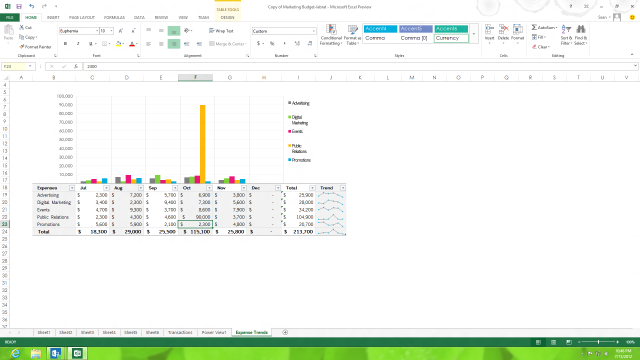Click the Merge & Center button
Image resolution: width=640 pixels, height=360 pixels.
point(227,44)
